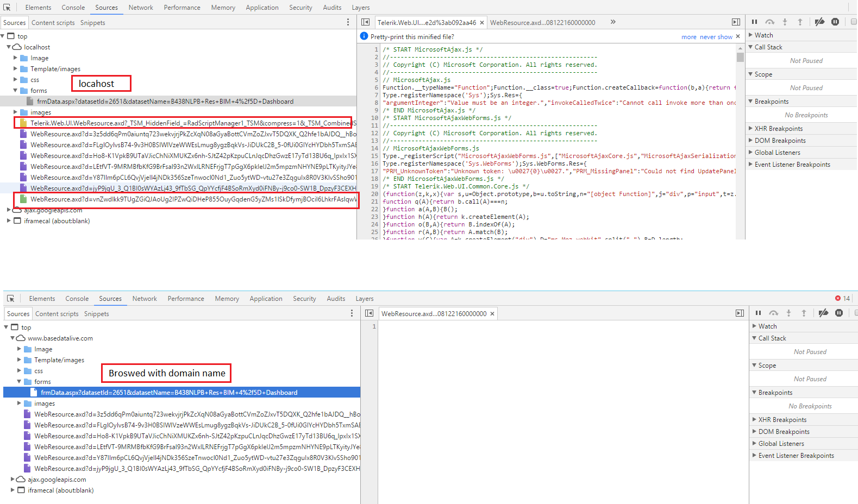Viewport: 858px width, 504px height.
Task: Click the code editor scrollbar thumb in localhost DevTools
Action: [x=740, y=57]
